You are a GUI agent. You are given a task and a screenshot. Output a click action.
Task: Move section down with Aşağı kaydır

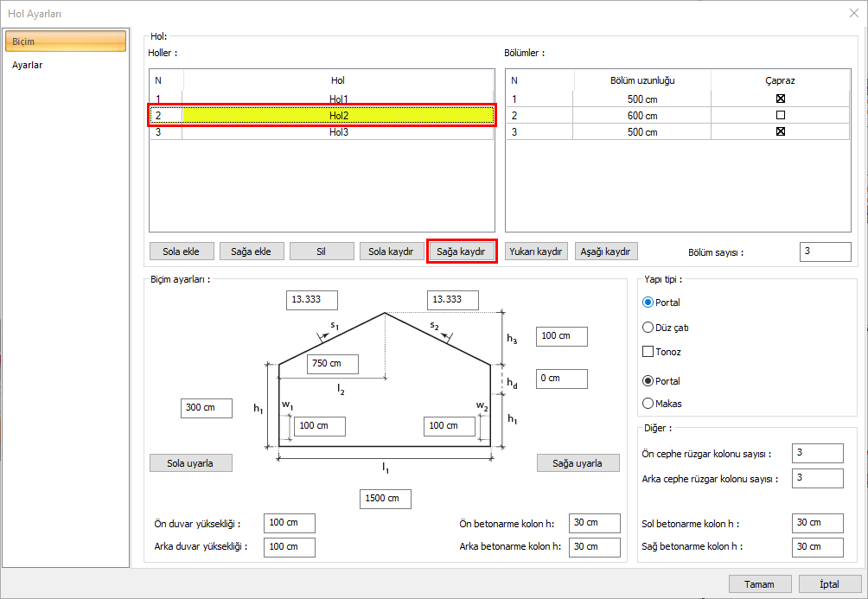tap(606, 252)
